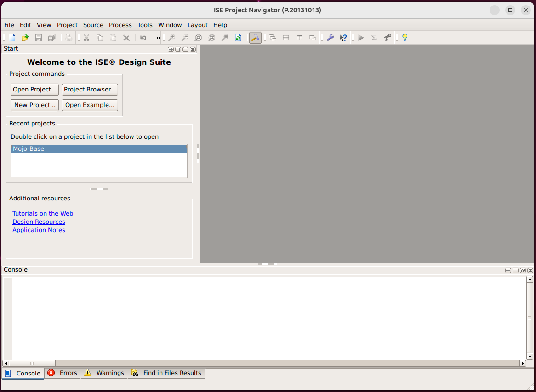Click the Print toolbar icon

click(69, 38)
